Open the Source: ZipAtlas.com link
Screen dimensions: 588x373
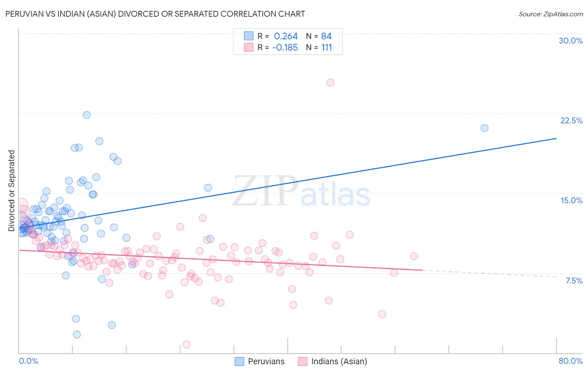pos(551,14)
